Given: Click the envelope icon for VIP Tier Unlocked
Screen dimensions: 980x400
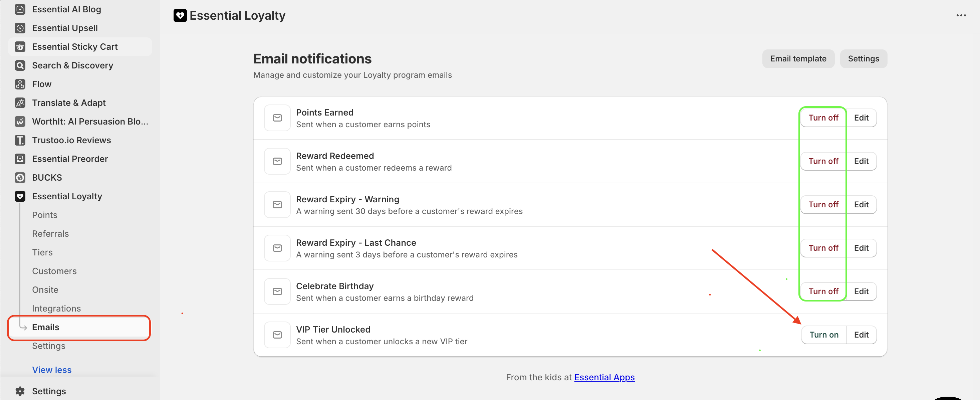Looking at the screenshot, I should (x=277, y=335).
